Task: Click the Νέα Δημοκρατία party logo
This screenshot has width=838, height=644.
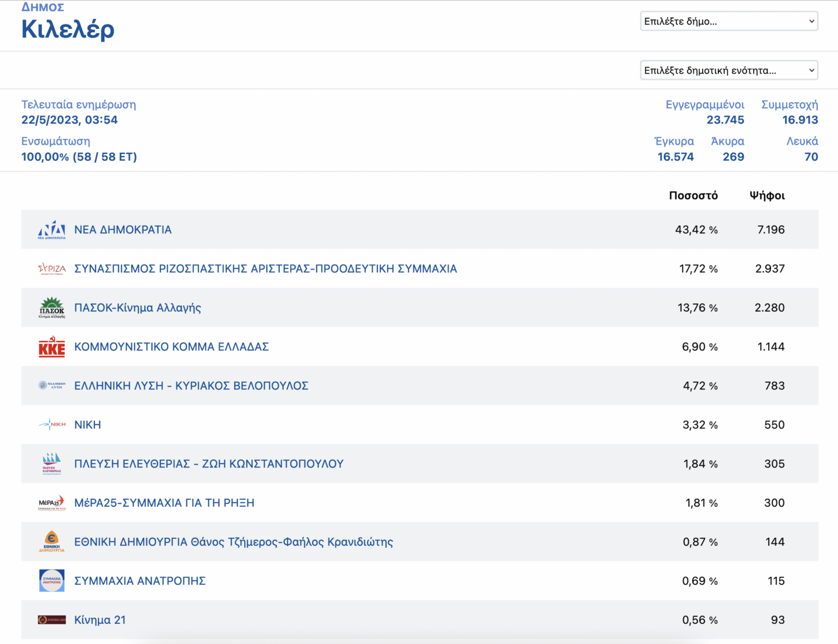Action: coord(52,230)
